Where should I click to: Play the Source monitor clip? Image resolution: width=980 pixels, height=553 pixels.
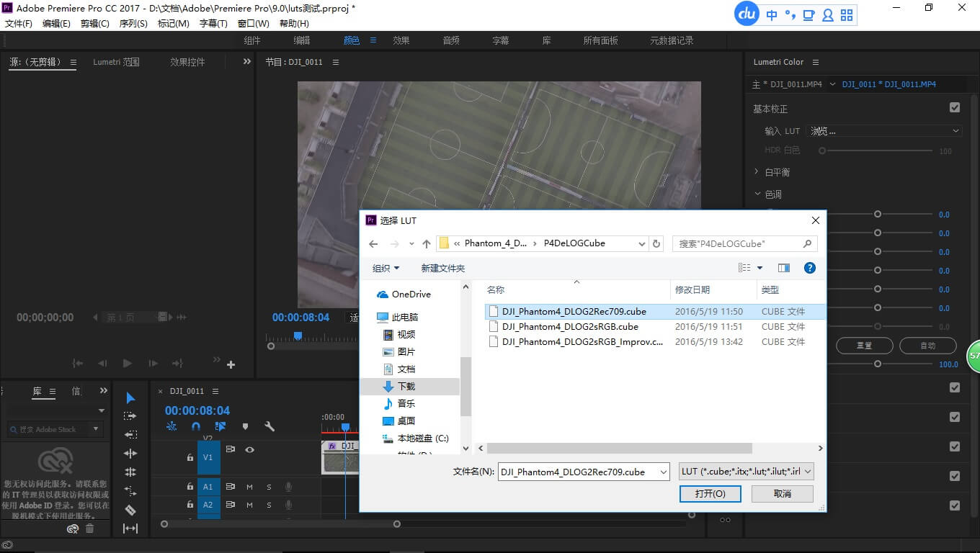[128, 364]
